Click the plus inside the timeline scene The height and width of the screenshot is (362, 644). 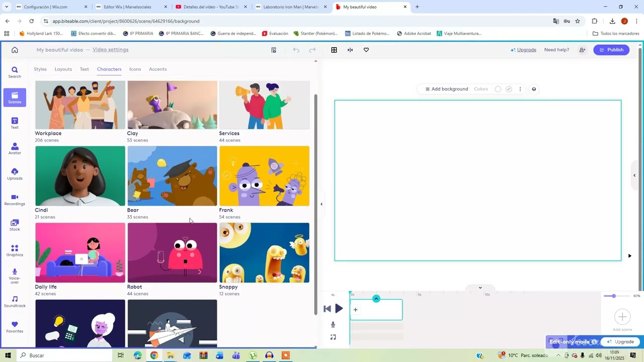click(x=355, y=310)
